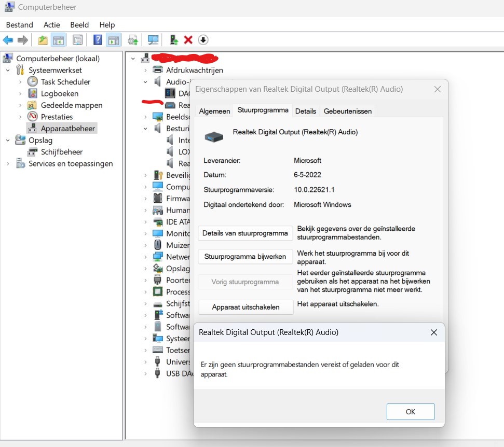Screen dimensions: 504x447
Task: Switch to the Gebeurtenissen tab
Action: pos(347,111)
